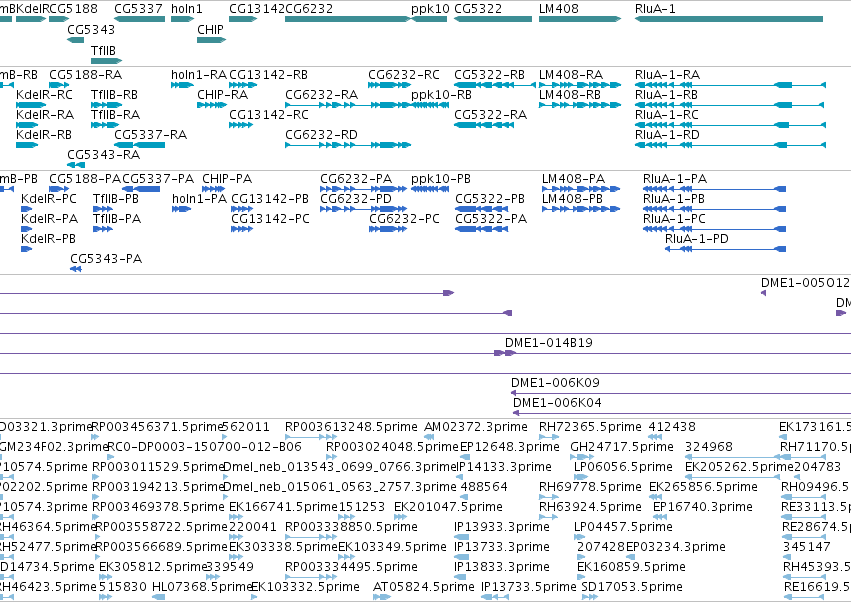This screenshot has width=851, height=602.
Task: Select the ppk10-RB transcript label
Action: (x=441, y=94)
